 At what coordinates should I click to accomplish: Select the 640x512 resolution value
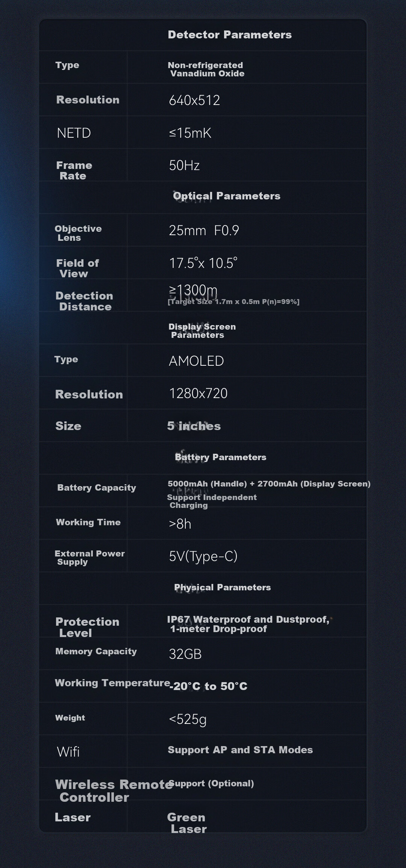pos(194,100)
